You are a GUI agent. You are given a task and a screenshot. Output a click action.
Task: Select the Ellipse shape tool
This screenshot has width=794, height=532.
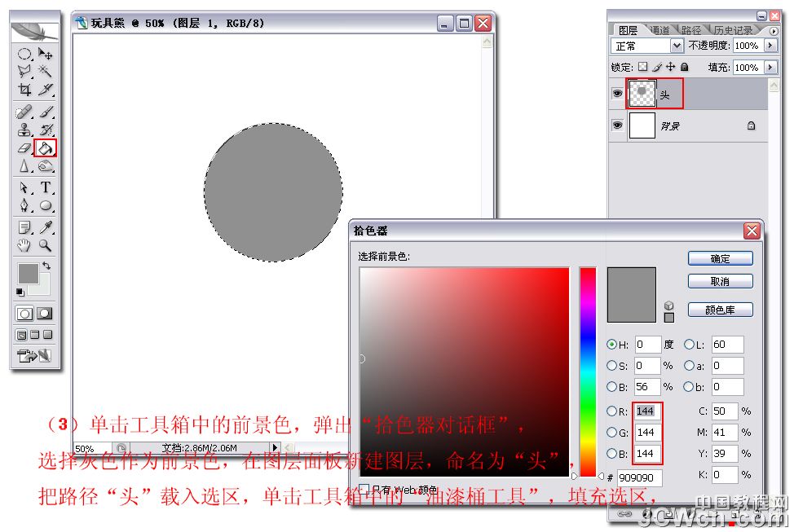tap(46, 205)
